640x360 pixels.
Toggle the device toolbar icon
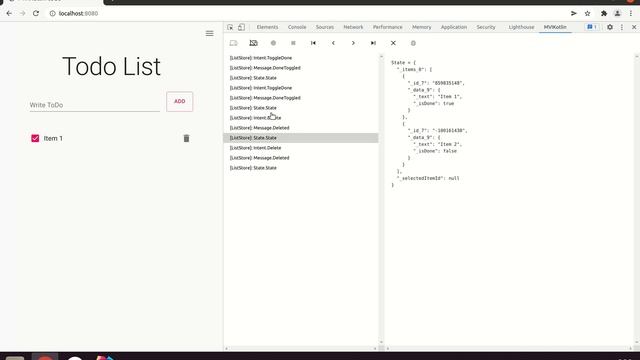[x=242, y=27]
